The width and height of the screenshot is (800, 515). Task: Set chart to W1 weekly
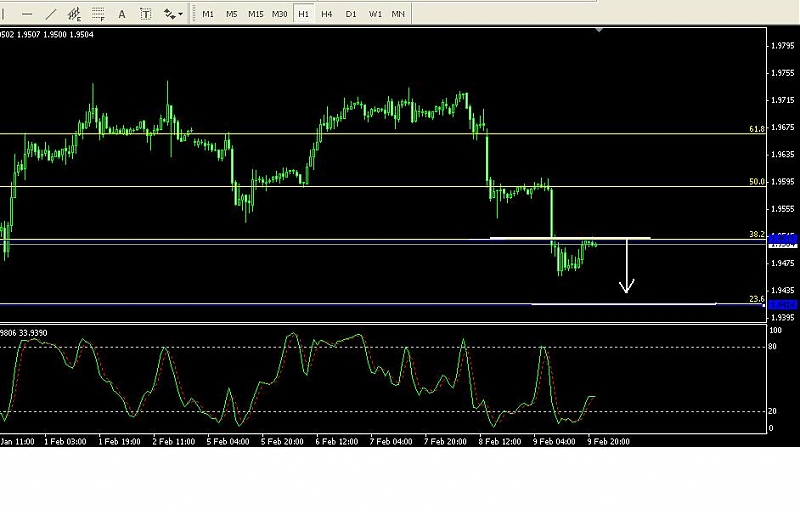(375, 14)
